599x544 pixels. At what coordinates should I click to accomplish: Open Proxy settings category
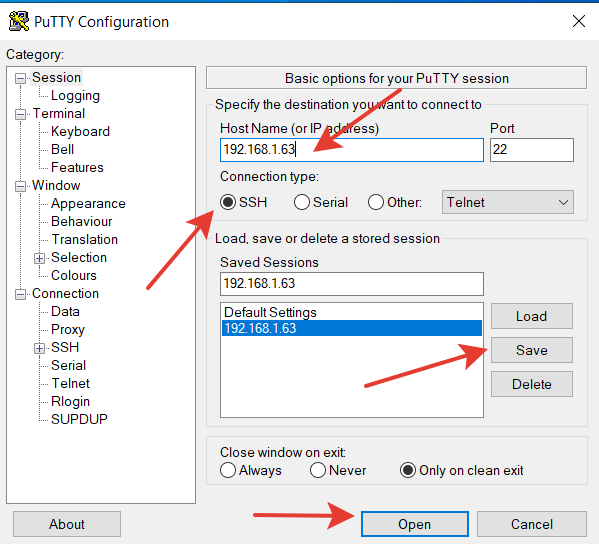click(68, 329)
